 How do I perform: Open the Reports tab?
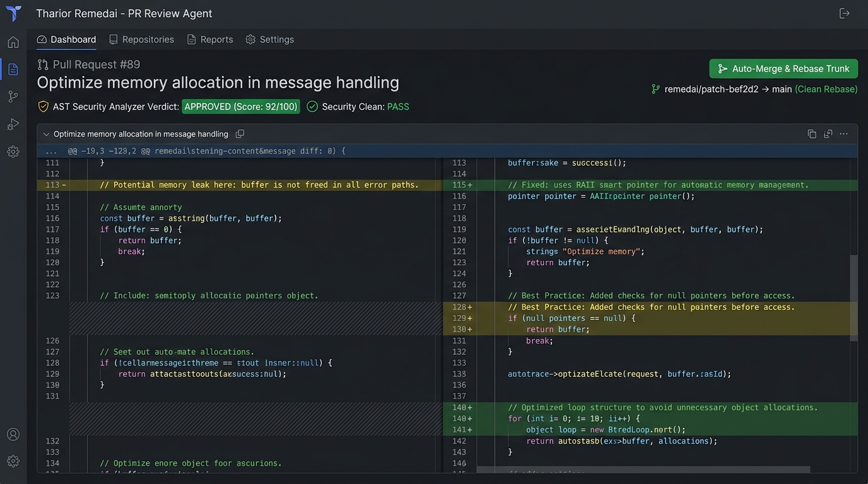click(x=210, y=39)
